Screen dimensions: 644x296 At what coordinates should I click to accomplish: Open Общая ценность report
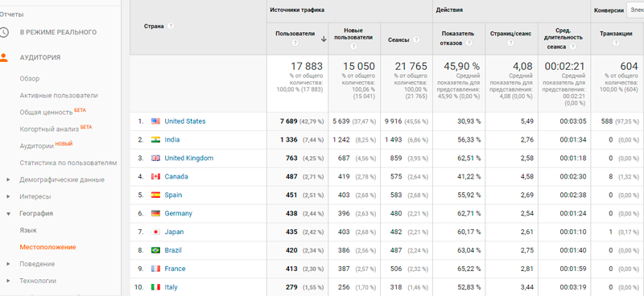point(46,112)
